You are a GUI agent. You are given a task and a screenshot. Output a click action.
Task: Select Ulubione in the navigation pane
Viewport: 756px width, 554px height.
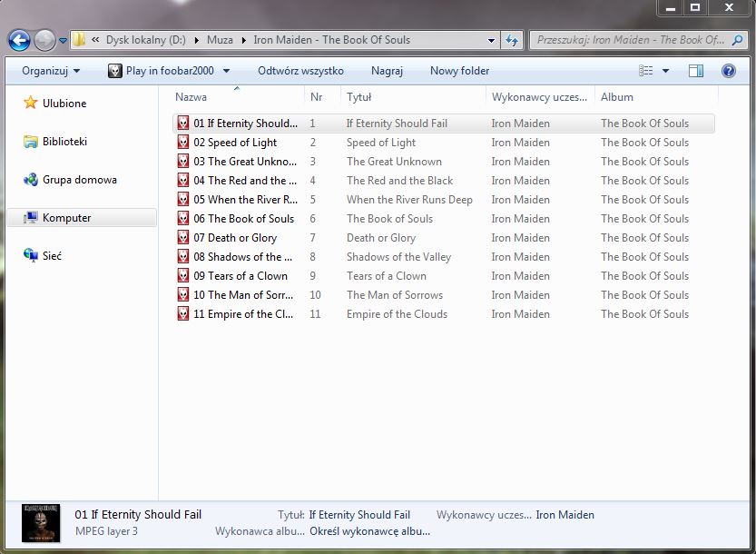pyautogui.click(x=64, y=104)
